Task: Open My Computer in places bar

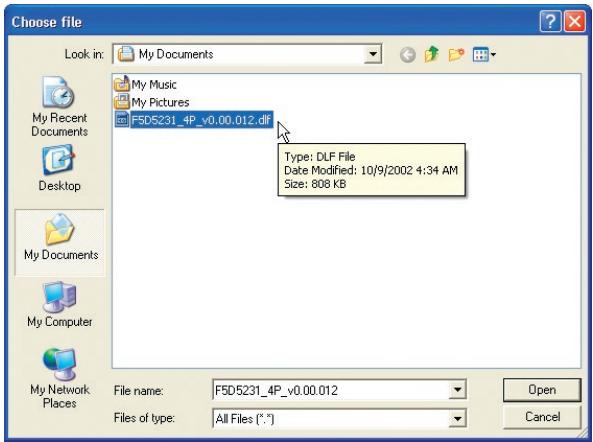Action: [x=59, y=305]
